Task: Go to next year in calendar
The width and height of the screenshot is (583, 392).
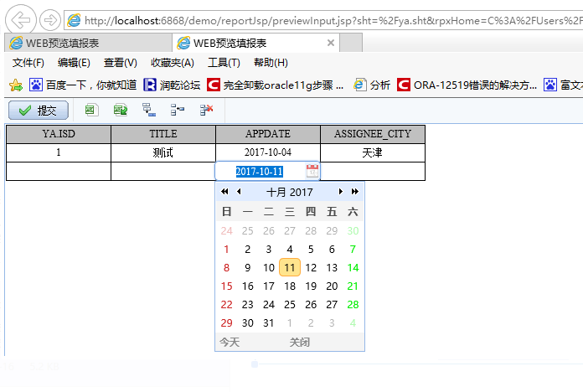Action: coord(355,192)
